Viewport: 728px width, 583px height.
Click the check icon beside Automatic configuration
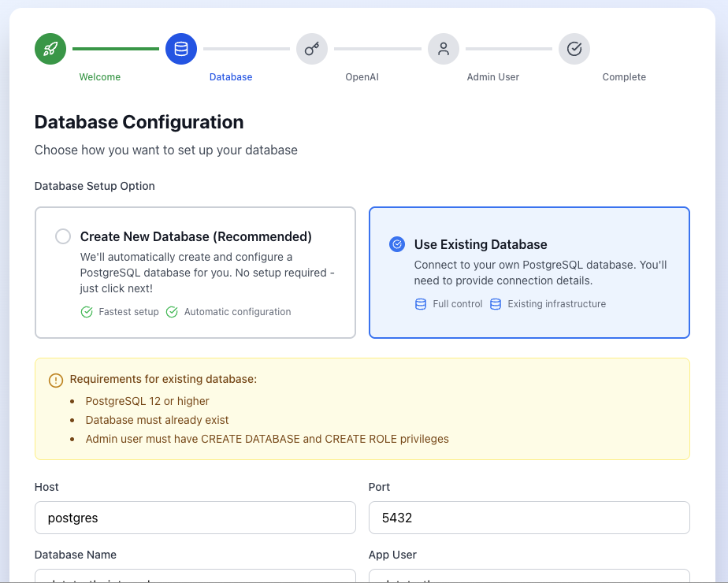(x=172, y=312)
